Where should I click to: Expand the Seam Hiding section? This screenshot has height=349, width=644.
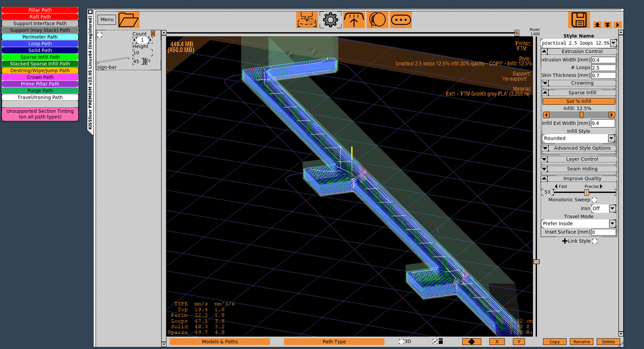545,169
